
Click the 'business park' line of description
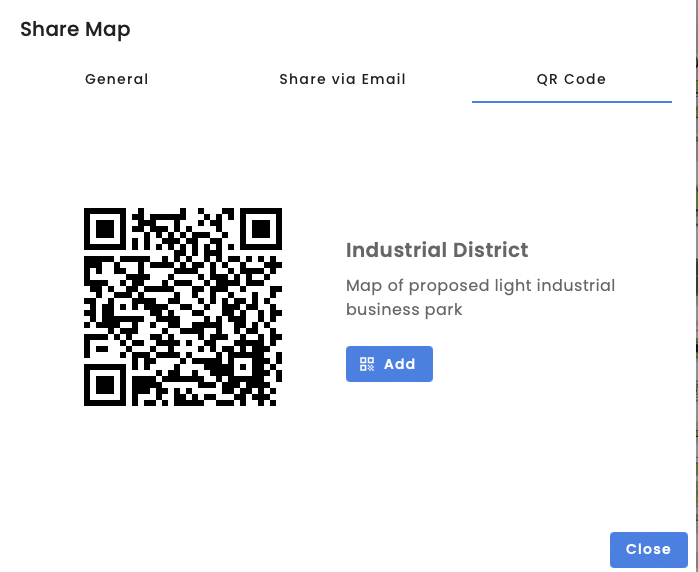pyautogui.click(x=404, y=309)
